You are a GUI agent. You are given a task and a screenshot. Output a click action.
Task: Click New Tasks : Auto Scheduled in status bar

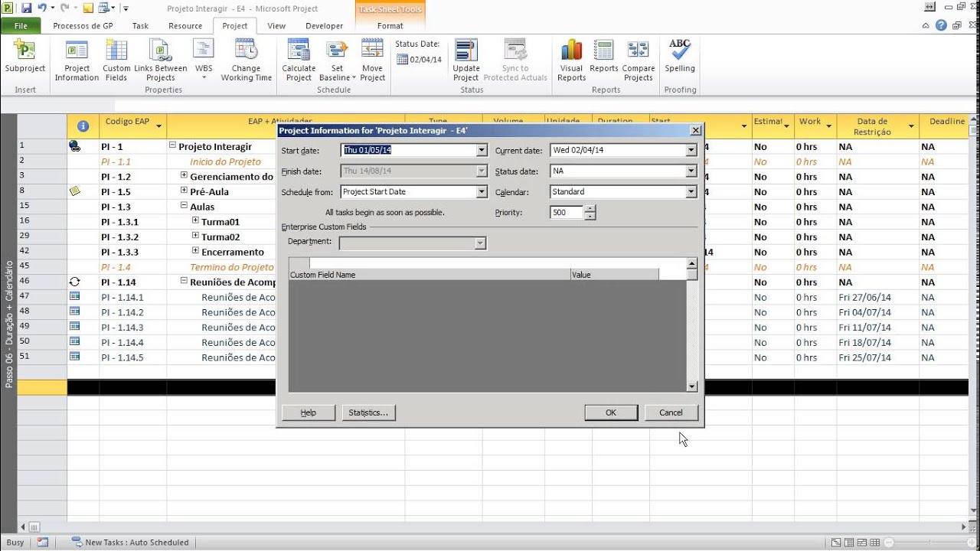(130, 542)
